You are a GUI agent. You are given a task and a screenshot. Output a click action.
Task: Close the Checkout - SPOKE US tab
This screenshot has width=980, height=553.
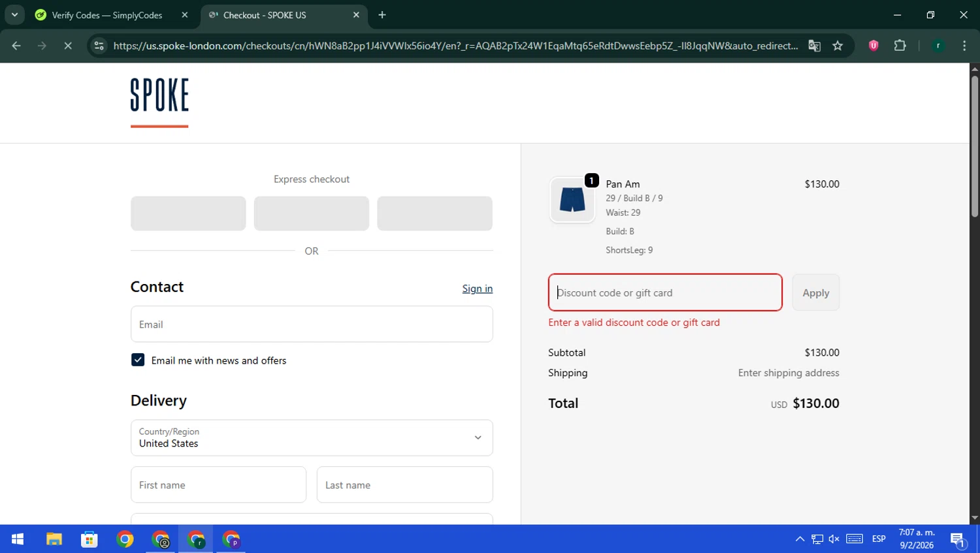(356, 15)
